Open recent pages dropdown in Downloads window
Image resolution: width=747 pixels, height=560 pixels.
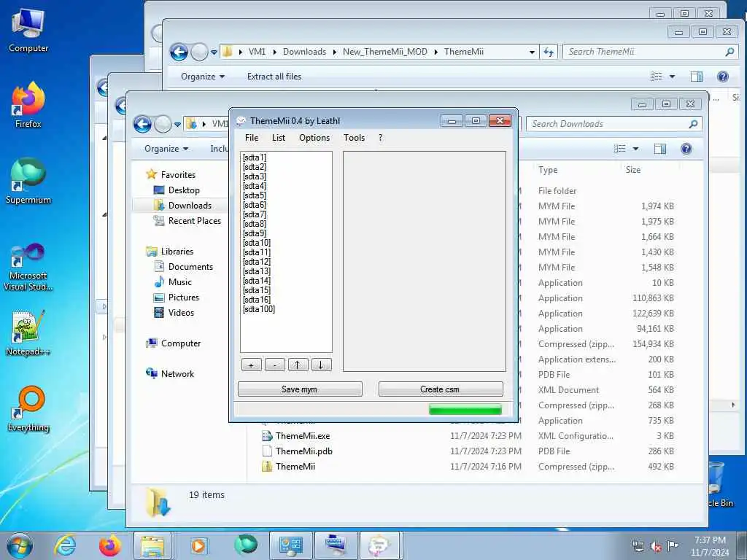(x=177, y=125)
